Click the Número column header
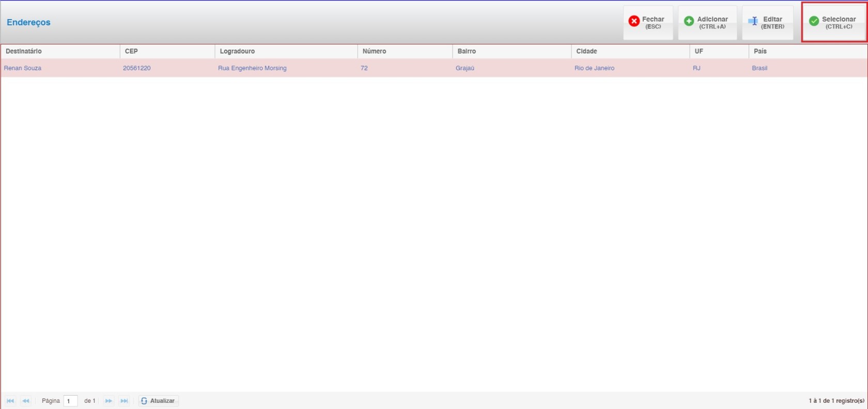The image size is (868, 409). 374,51
